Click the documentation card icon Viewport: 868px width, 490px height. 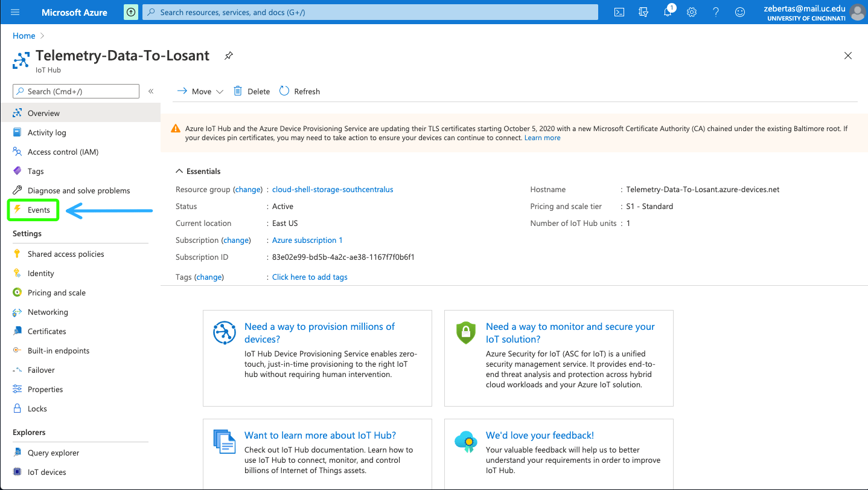(225, 442)
